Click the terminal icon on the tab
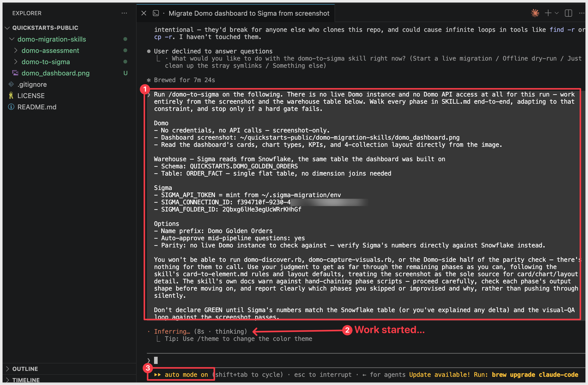Image resolution: width=588 pixels, height=385 pixels. pos(156,13)
